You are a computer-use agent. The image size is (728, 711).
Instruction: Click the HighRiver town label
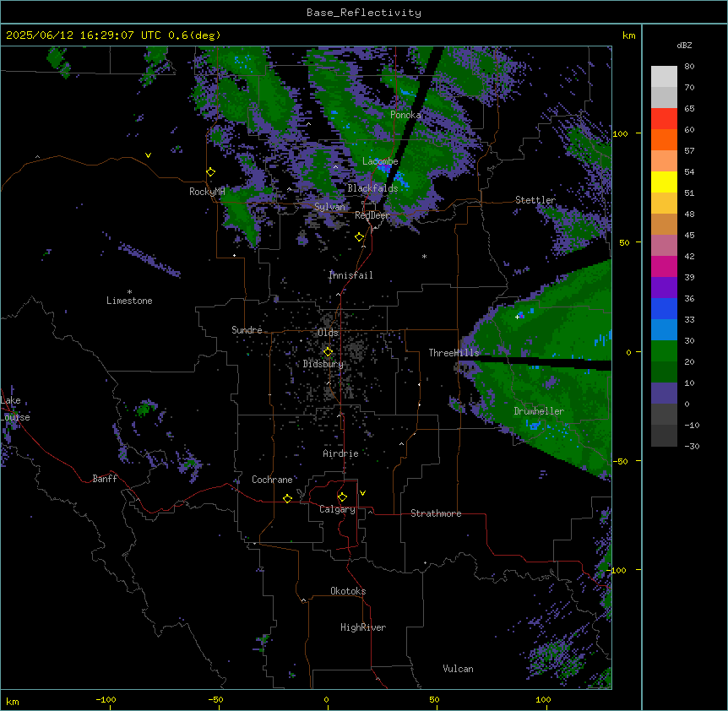pos(363,627)
